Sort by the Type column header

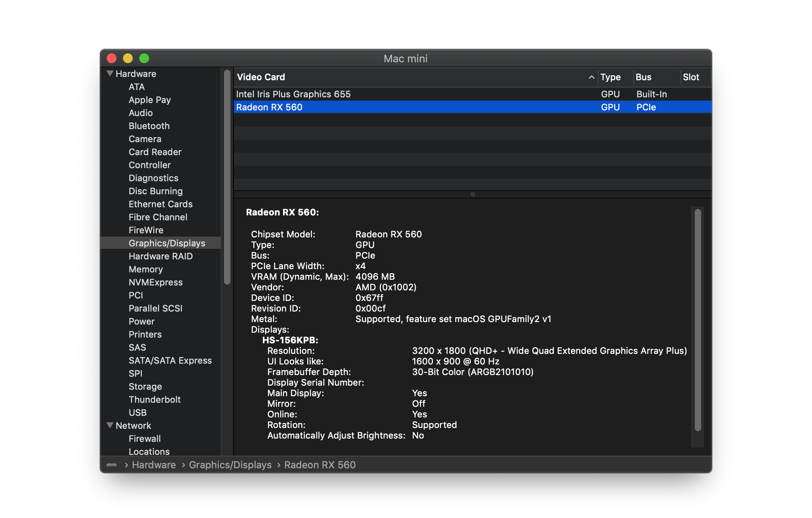pos(610,77)
